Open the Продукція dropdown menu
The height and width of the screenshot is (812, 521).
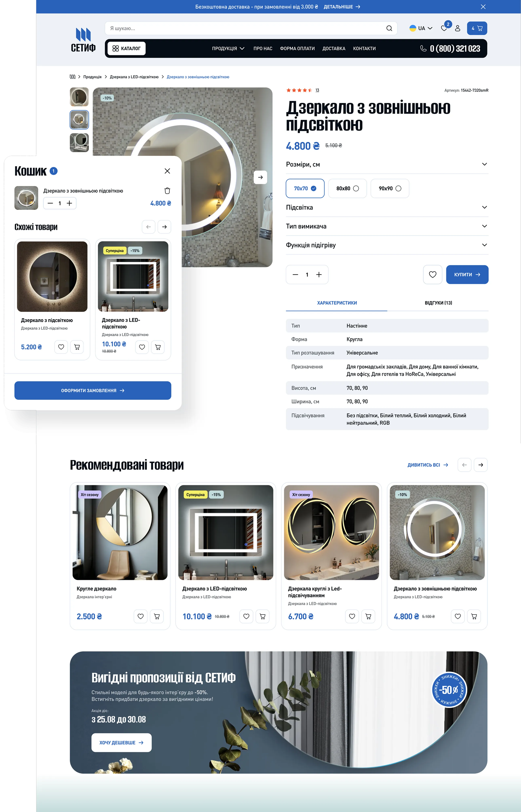pyautogui.click(x=228, y=48)
